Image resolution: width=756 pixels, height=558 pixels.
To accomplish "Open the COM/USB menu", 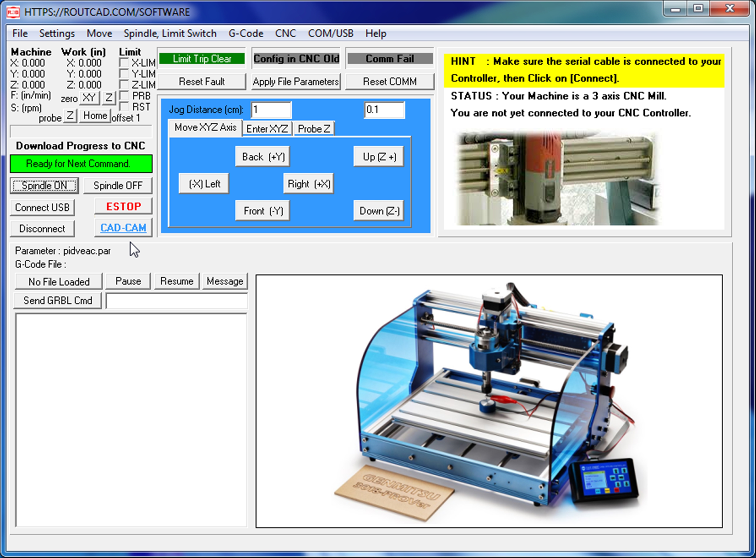I will (330, 33).
